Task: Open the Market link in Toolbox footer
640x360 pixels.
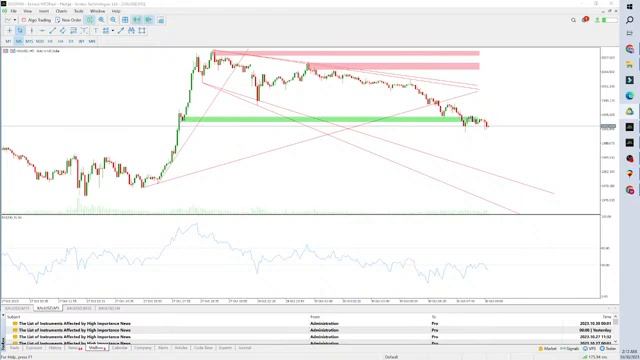Action: pyautogui.click(x=547, y=349)
